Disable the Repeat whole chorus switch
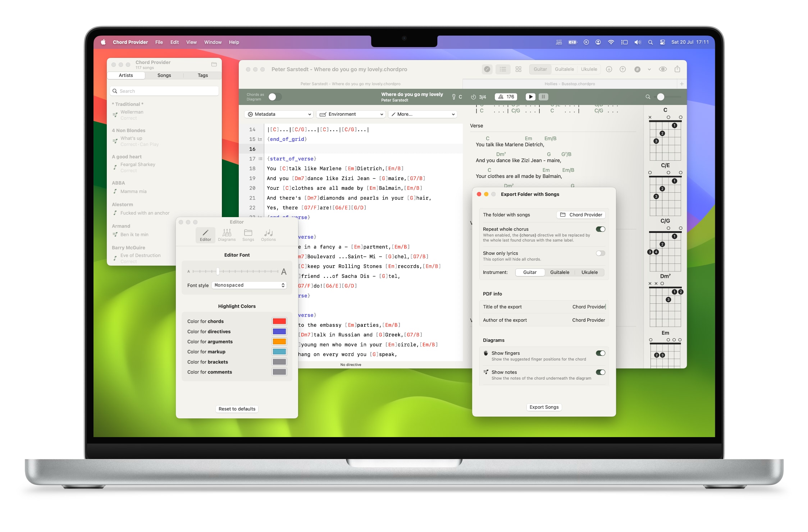808x532 pixels. coord(601,229)
